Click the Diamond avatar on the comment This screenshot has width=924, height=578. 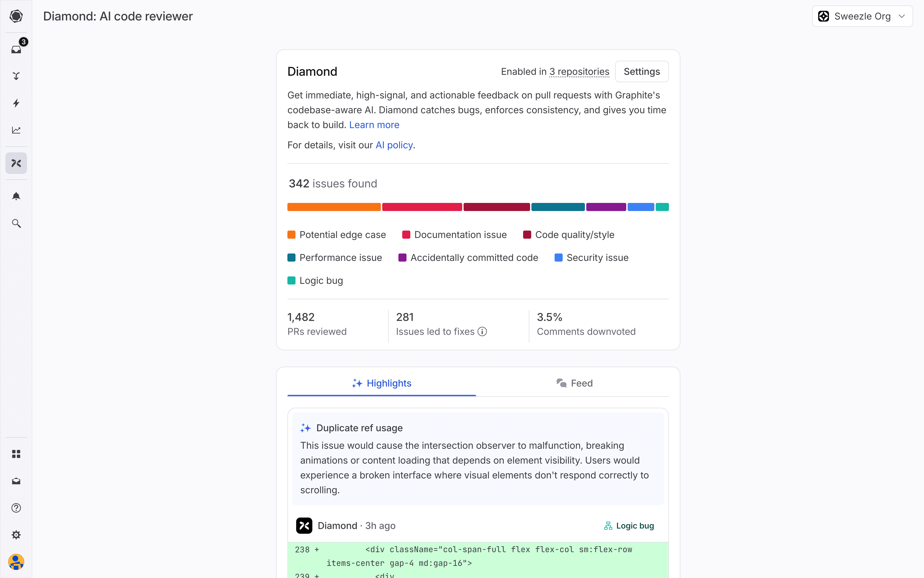coord(304,526)
